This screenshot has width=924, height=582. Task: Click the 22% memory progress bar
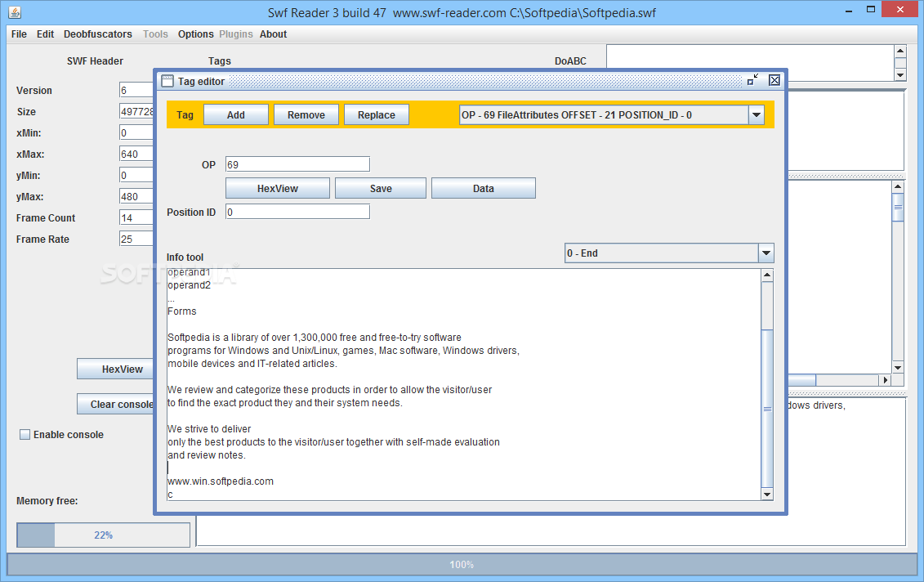click(x=103, y=535)
